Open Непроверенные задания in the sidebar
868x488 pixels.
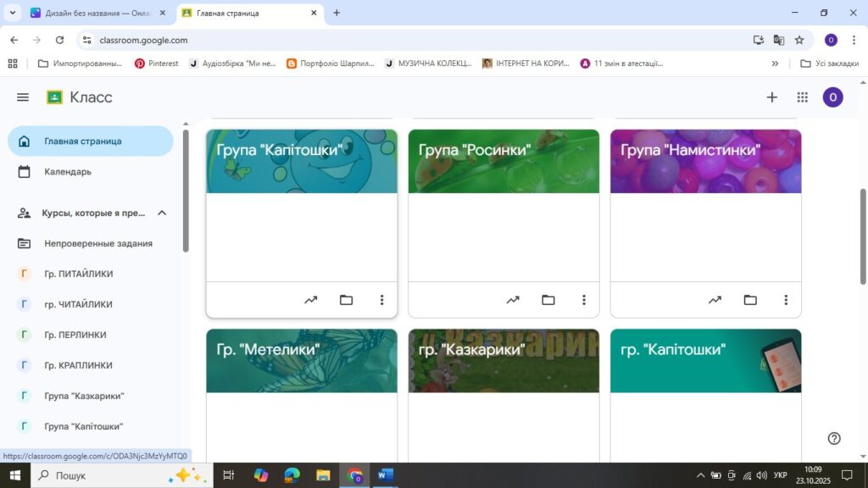pos(98,243)
